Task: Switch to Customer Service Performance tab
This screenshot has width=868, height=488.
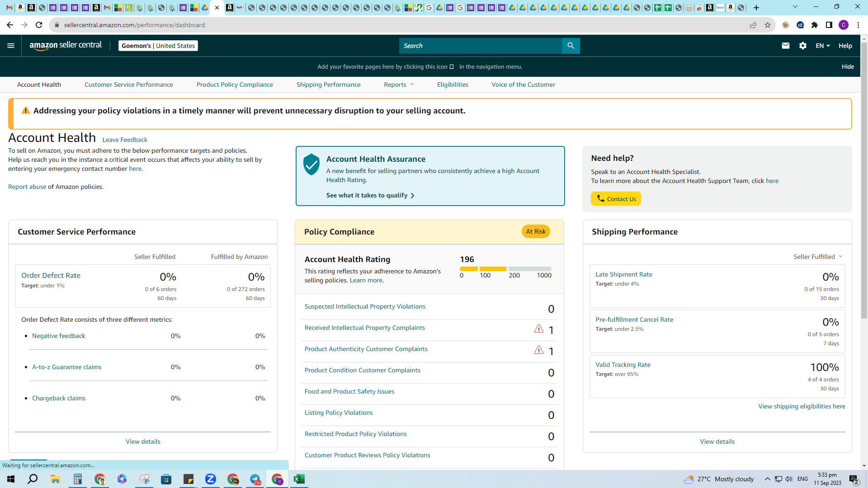Action: (x=129, y=84)
